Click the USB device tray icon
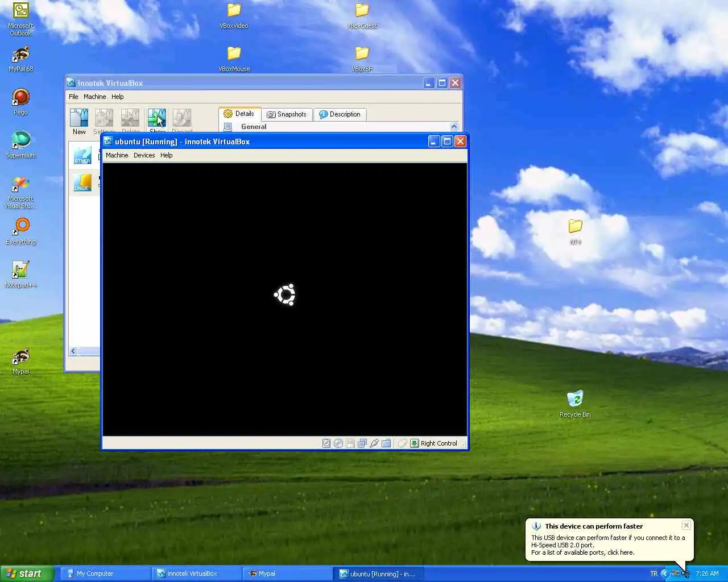Viewport: 728px width, 582px height. click(x=685, y=573)
